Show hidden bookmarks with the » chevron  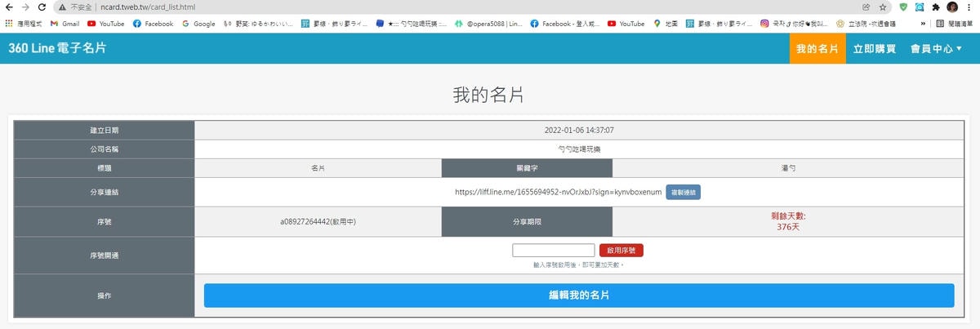tap(923, 24)
